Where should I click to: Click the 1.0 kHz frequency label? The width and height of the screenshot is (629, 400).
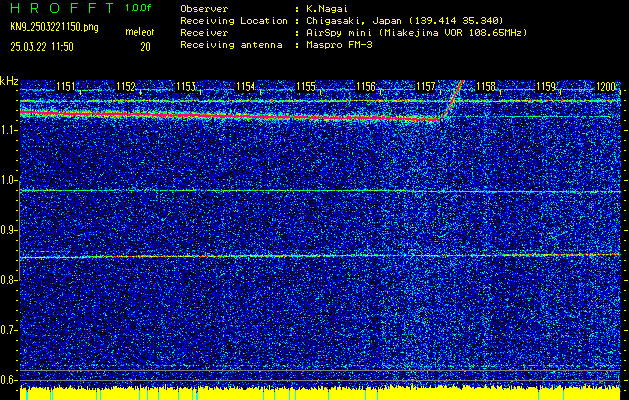point(8,180)
